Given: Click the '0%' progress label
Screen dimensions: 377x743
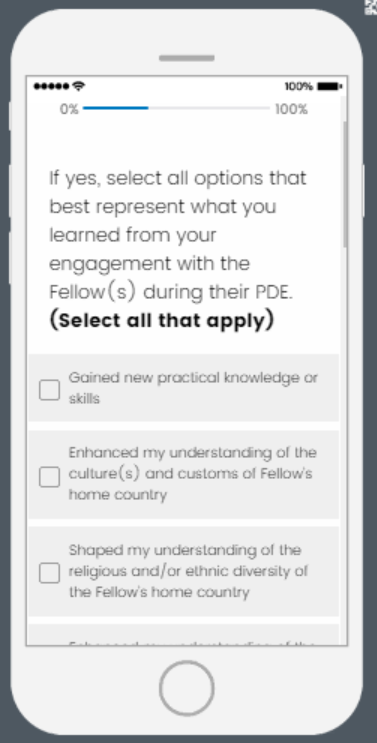Looking at the screenshot, I should 69,109.
